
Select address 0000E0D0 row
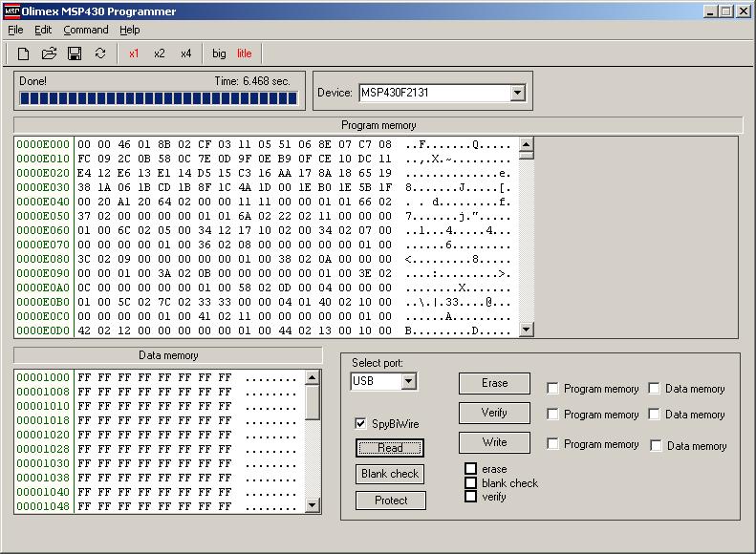click(43, 330)
